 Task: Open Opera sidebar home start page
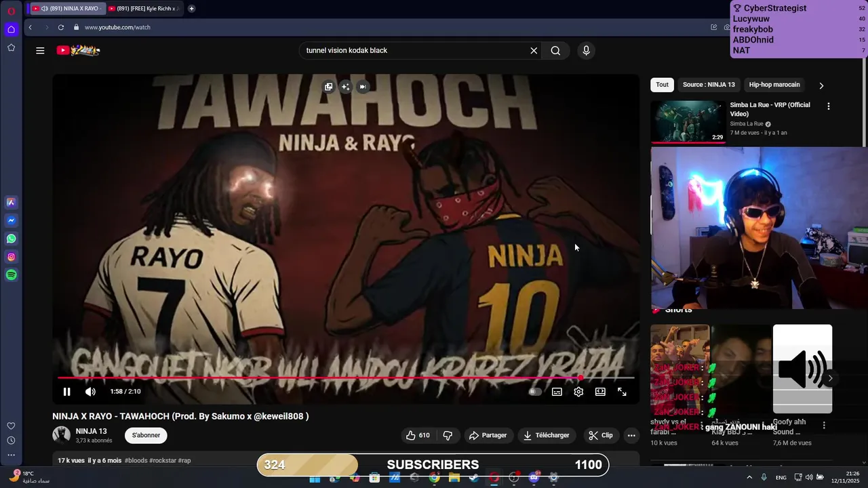click(x=11, y=29)
